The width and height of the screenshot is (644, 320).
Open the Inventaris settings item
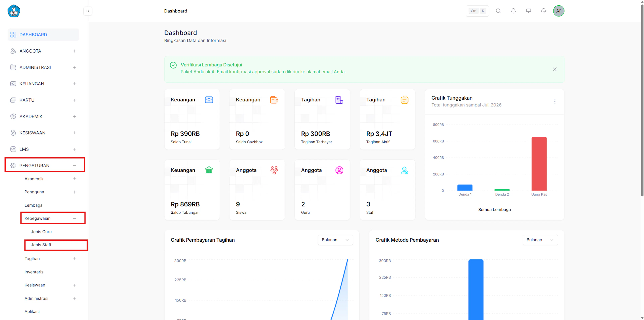coord(34,272)
